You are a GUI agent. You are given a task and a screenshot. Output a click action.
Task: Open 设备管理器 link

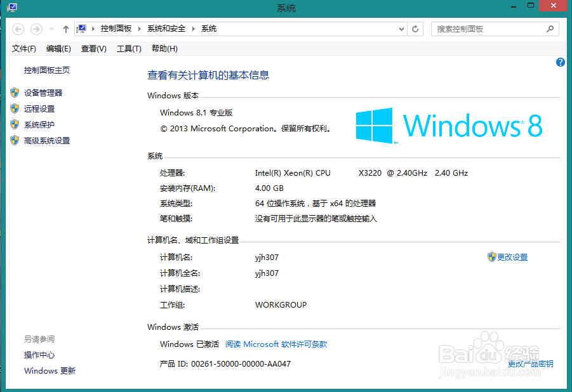pyautogui.click(x=43, y=93)
